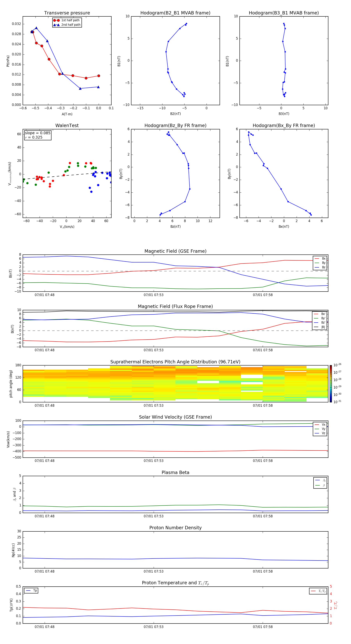351x644 pixels.
Task: Click the 'Pt(nPa)' y-axis label
Action: [x=8, y=61]
